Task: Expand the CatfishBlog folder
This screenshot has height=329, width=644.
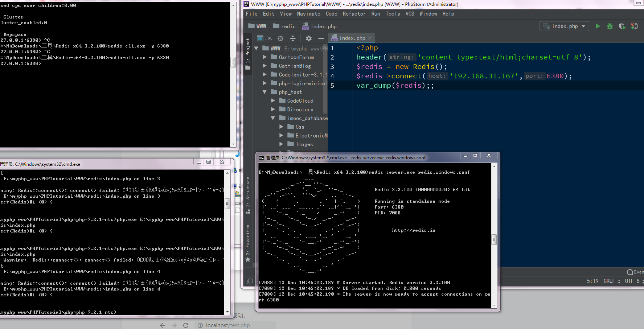Action: click(264, 66)
